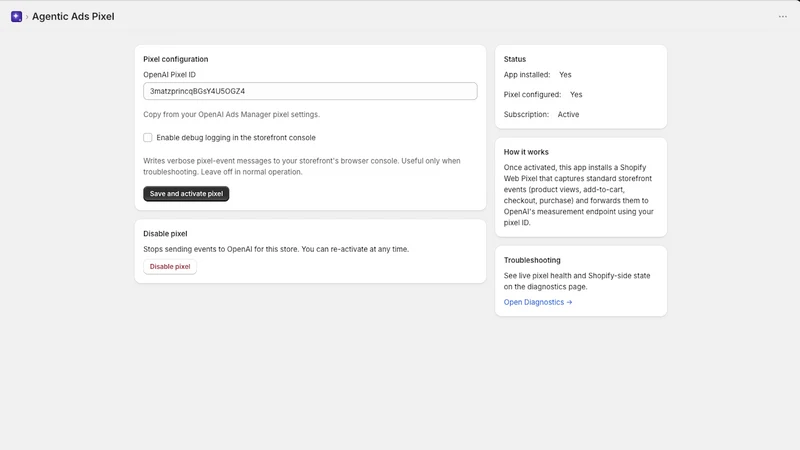Click the red Disable pixel button
Viewport: 800px width, 450px height.
170,266
